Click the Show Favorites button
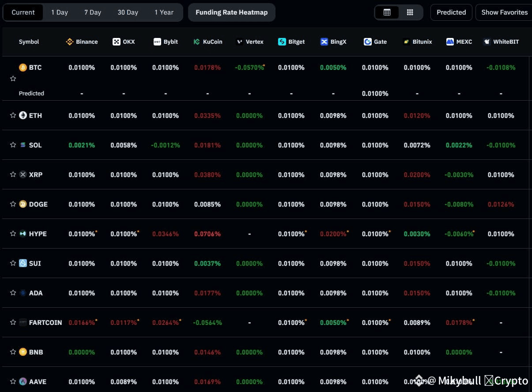This screenshot has width=532, height=392. tap(504, 12)
